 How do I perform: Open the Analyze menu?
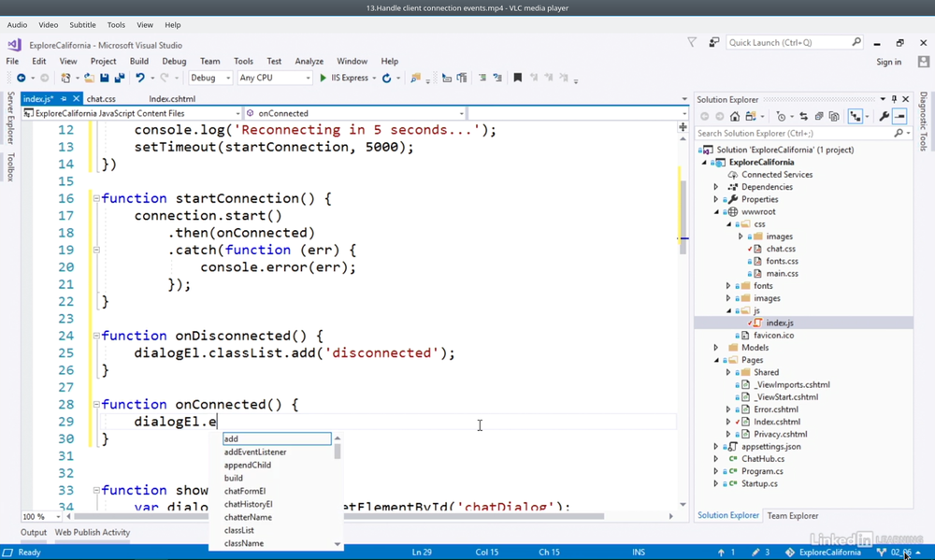pyautogui.click(x=309, y=61)
